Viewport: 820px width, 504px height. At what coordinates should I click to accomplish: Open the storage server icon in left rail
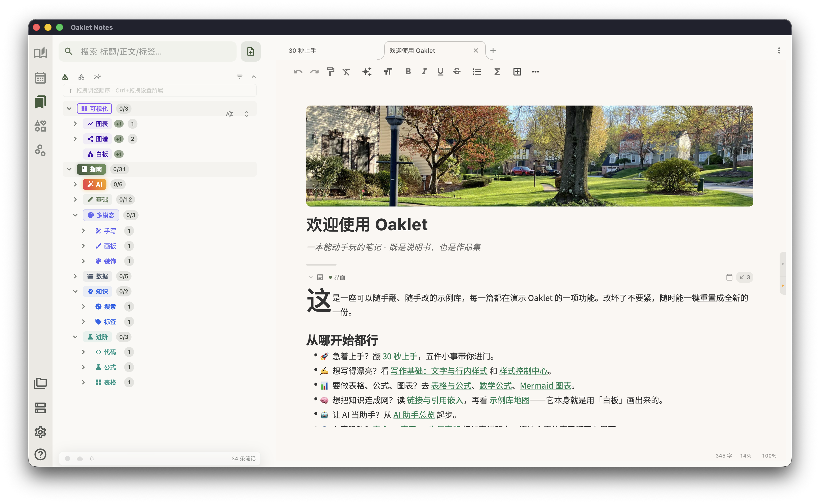click(40, 408)
